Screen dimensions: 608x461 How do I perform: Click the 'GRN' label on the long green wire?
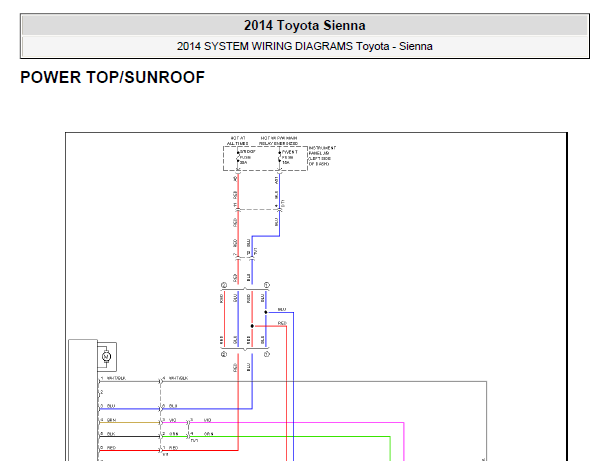tap(209, 434)
